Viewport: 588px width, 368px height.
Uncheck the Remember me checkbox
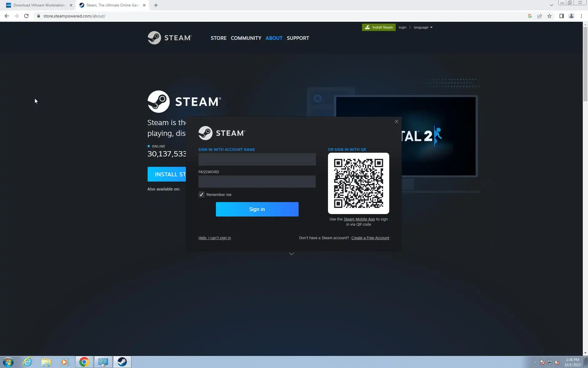point(202,194)
